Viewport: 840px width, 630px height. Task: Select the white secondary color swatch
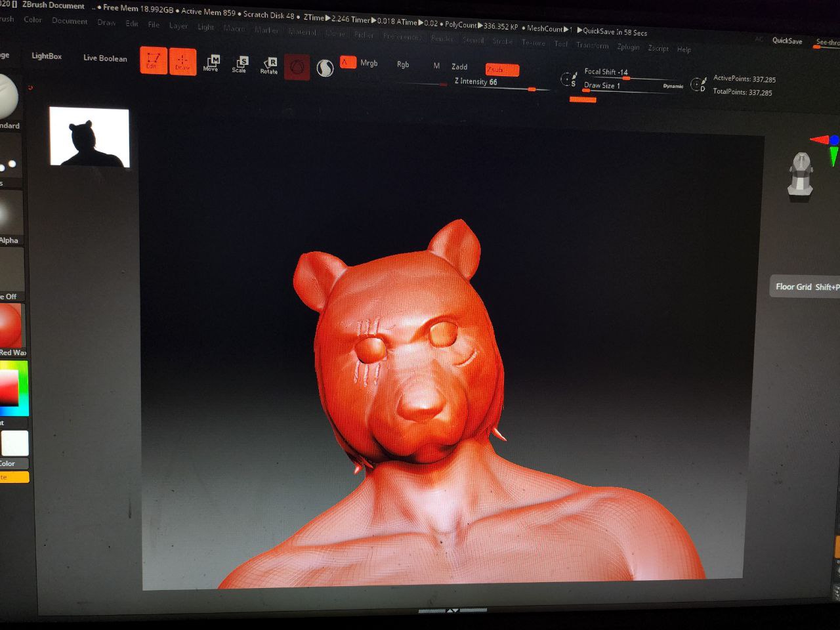click(x=15, y=443)
